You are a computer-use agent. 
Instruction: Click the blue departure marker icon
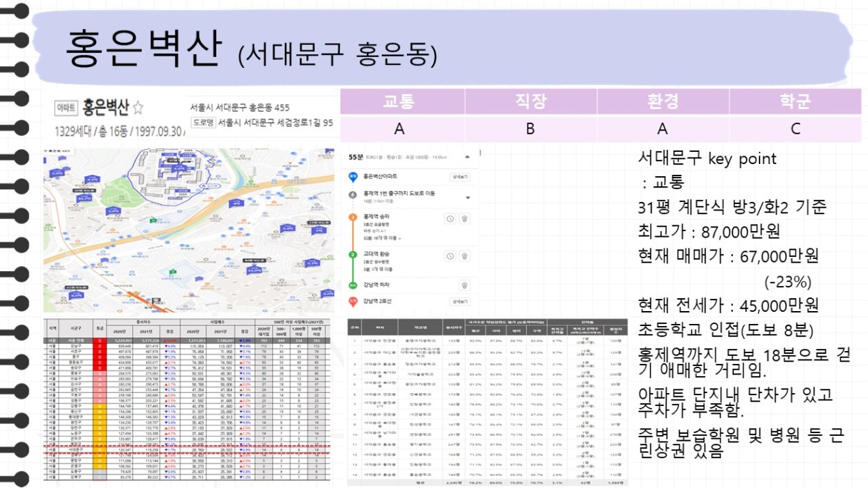353,176
